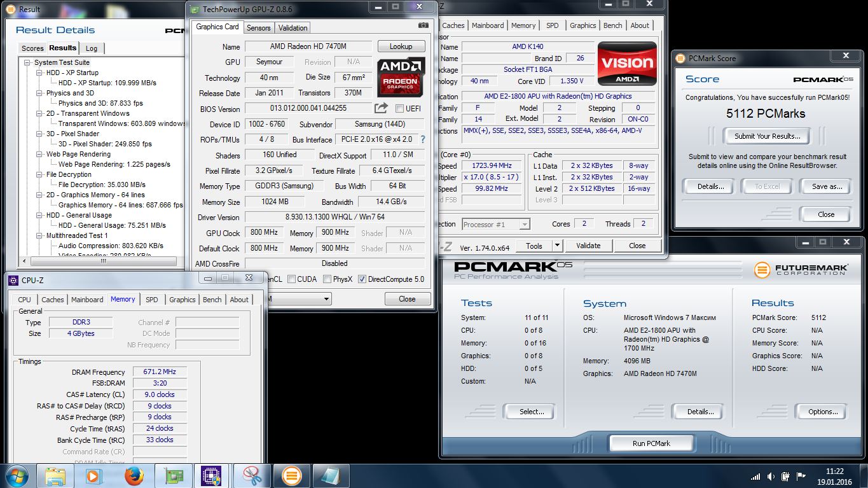
Task: Click the taskbar clock showing 11:22
Action: [835, 471]
